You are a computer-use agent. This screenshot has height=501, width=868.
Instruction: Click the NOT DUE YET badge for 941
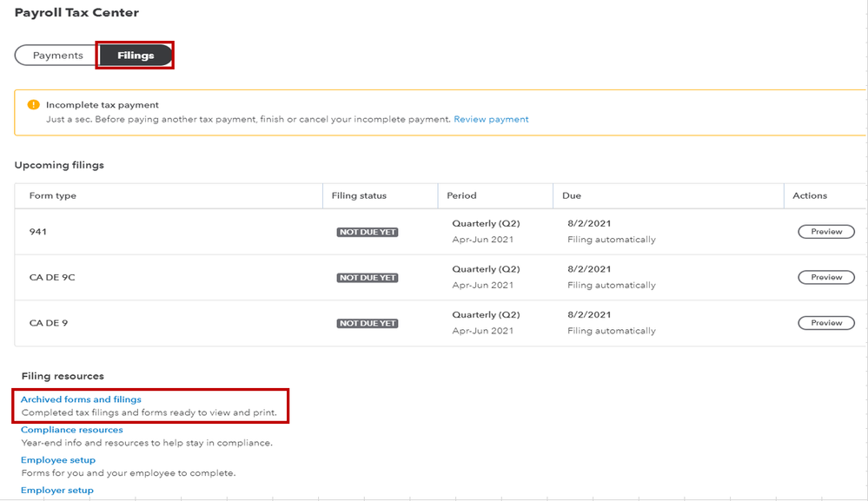368,232
